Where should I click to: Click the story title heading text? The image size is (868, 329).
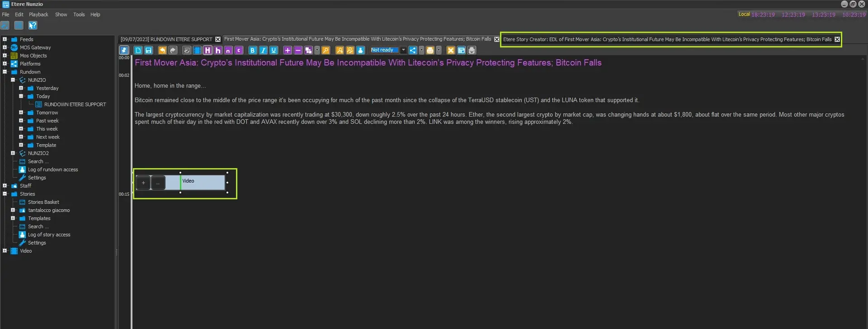(368, 63)
